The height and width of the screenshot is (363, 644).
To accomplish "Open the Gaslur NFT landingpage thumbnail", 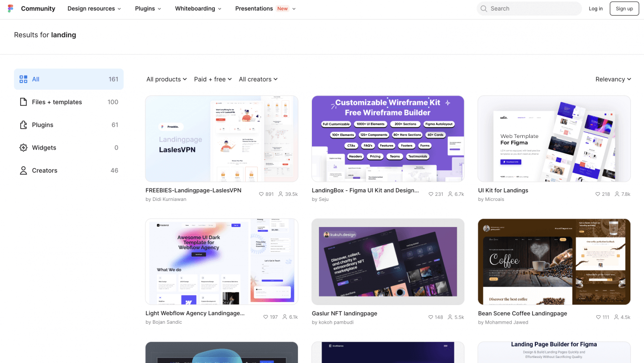I will [x=388, y=262].
